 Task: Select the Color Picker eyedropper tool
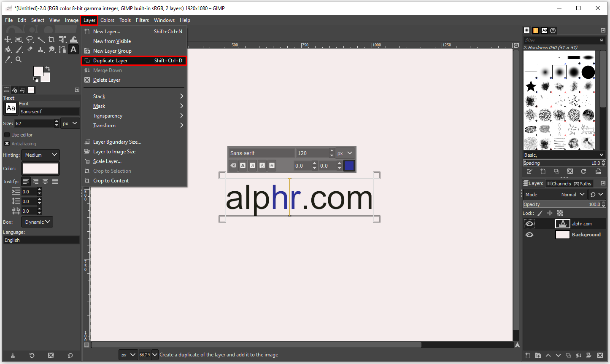point(8,59)
